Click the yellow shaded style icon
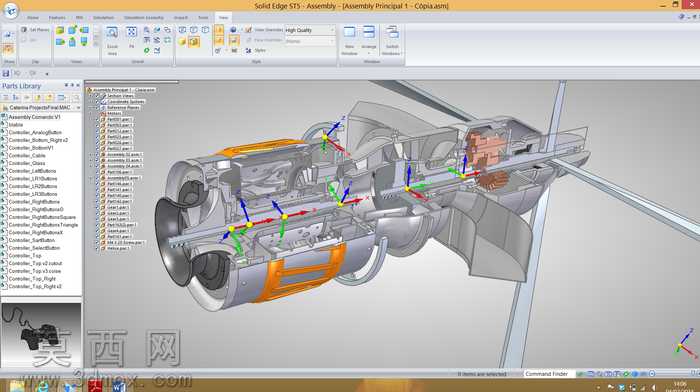700x392 pixels. point(182,42)
